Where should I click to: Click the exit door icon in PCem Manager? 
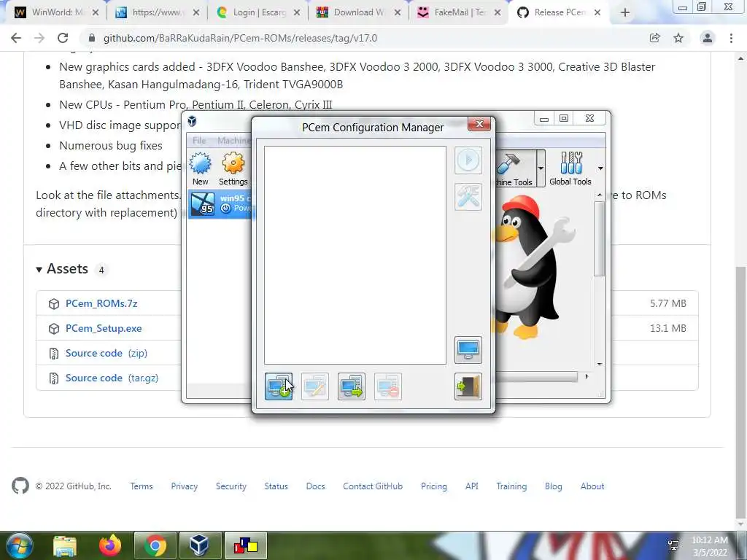click(x=468, y=386)
